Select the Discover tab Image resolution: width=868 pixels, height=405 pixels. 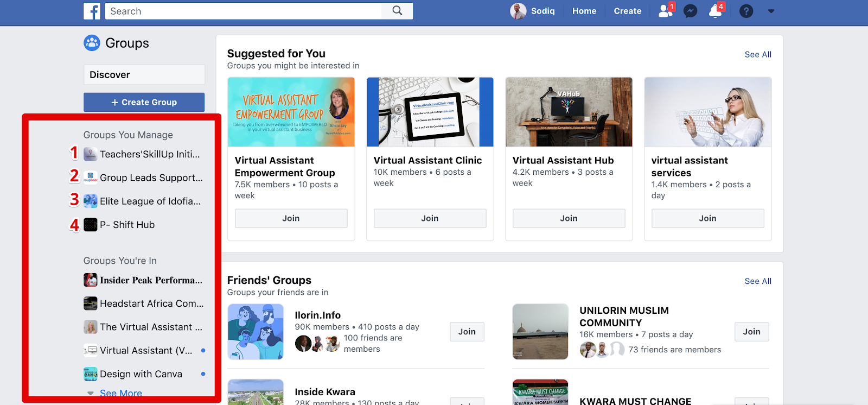[144, 75]
